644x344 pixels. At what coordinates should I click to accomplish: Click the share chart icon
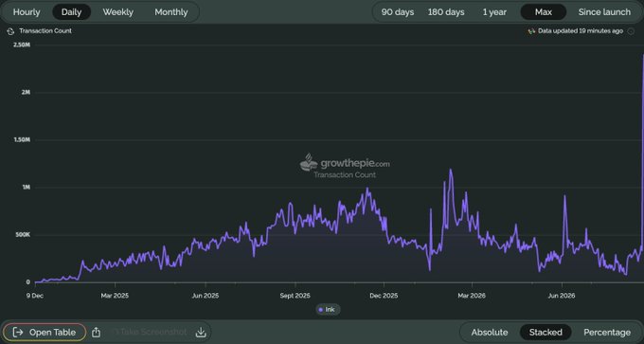96,332
